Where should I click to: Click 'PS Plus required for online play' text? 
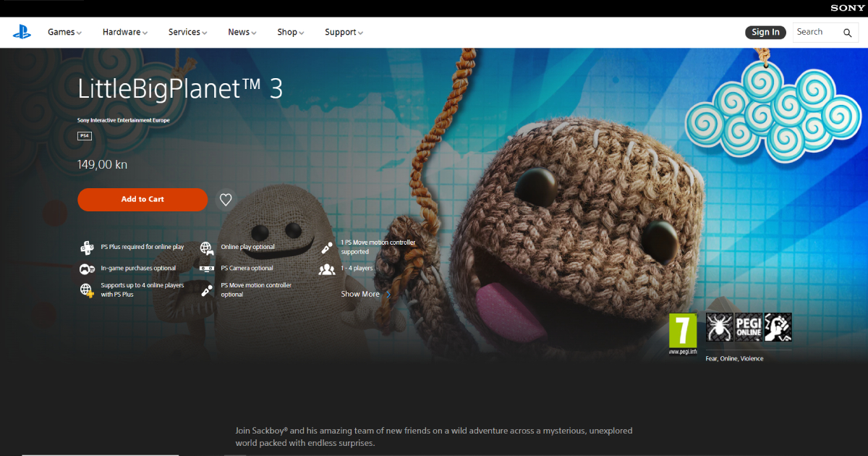142,247
